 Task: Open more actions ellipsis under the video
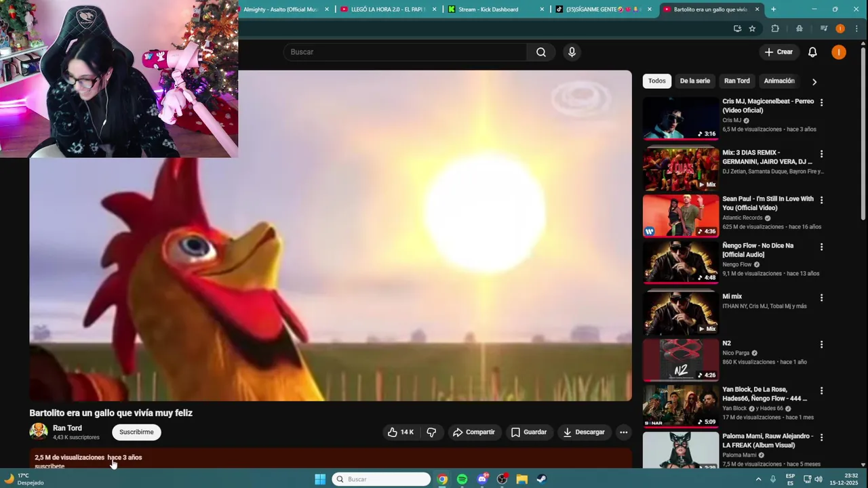pos(623,432)
